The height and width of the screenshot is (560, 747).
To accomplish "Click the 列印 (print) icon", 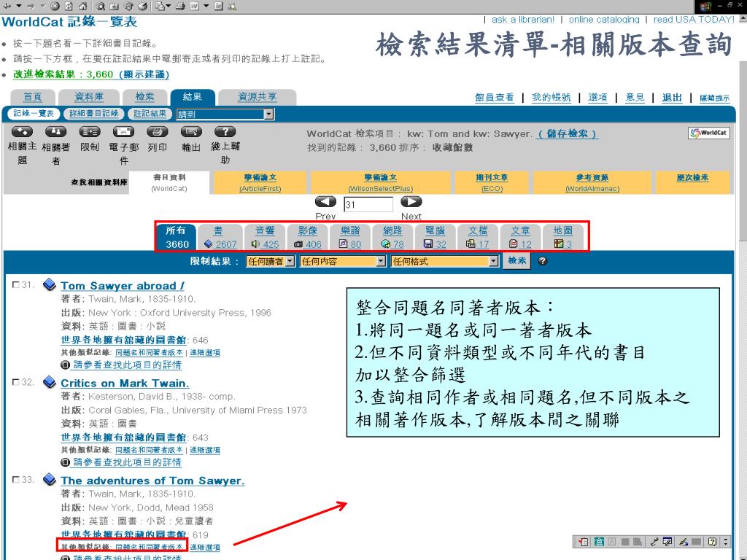I will (x=158, y=132).
